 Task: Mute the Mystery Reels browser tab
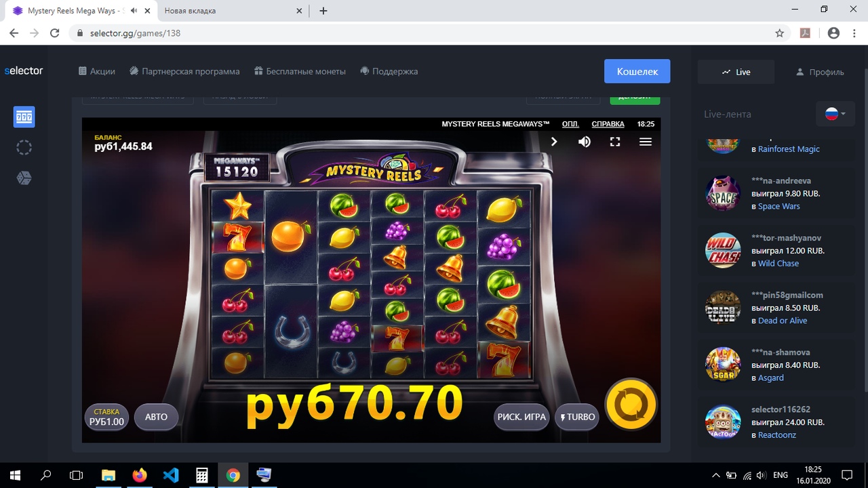coord(134,11)
